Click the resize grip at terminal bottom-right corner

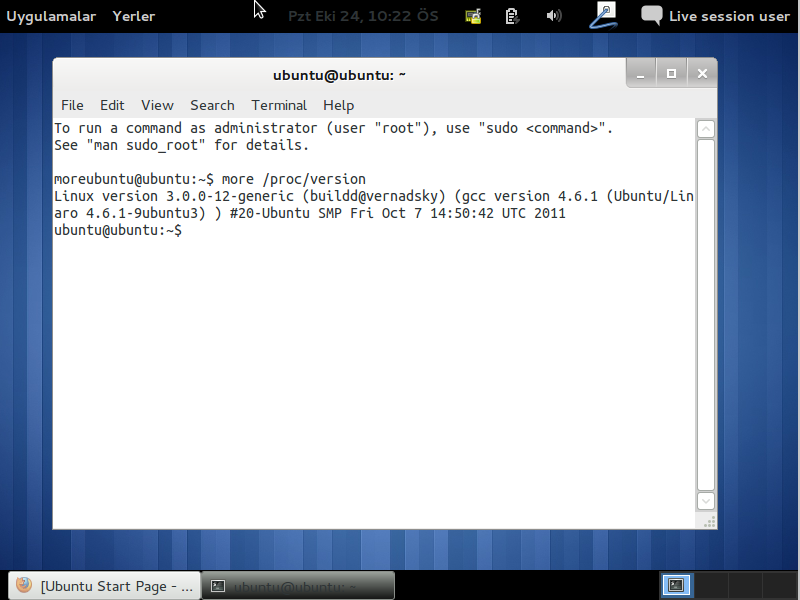pyautogui.click(x=710, y=521)
